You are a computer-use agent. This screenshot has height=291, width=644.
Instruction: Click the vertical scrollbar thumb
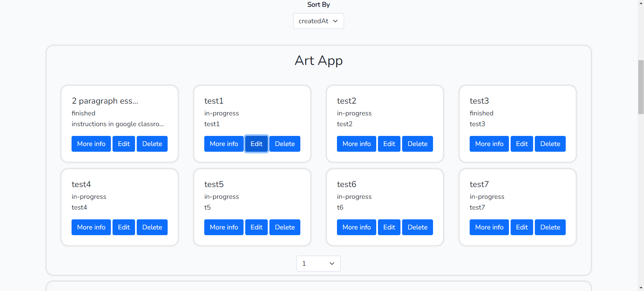pyautogui.click(x=641, y=87)
